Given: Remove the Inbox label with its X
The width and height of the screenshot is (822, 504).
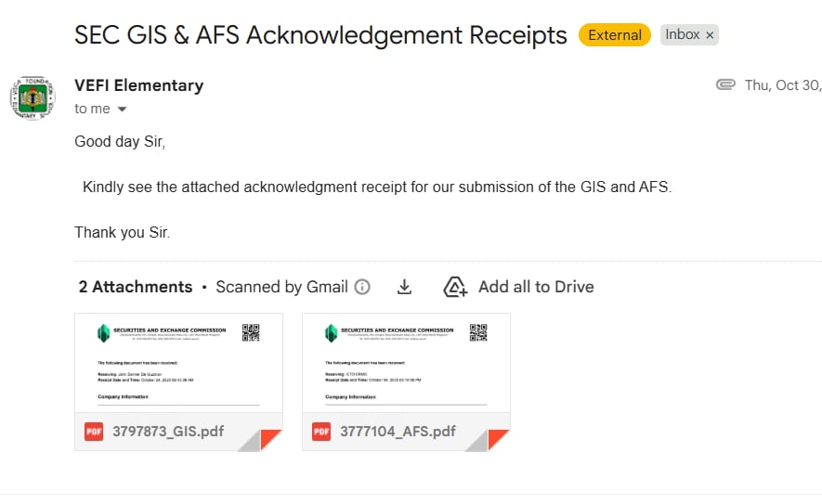Looking at the screenshot, I should [711, 35].
